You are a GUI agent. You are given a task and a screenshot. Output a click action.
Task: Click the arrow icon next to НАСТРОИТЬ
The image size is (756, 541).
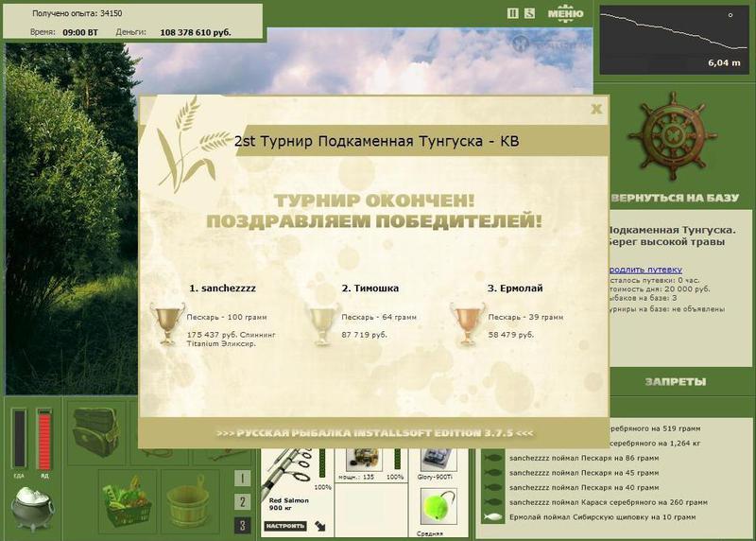(319, 526)
